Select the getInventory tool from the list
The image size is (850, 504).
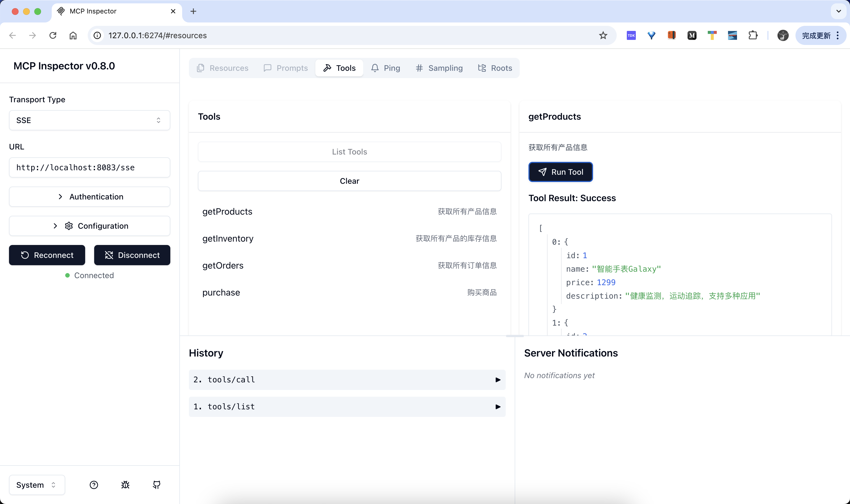coord(228,239)
